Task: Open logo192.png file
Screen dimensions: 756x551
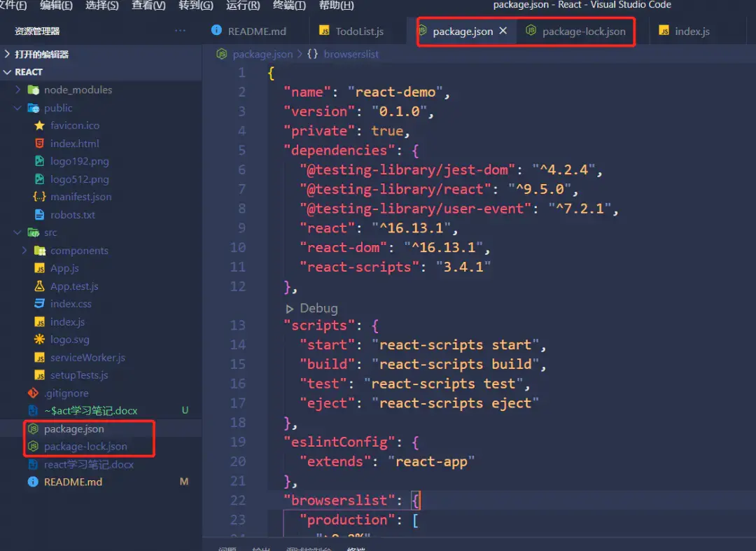Action: coord(80,161)
